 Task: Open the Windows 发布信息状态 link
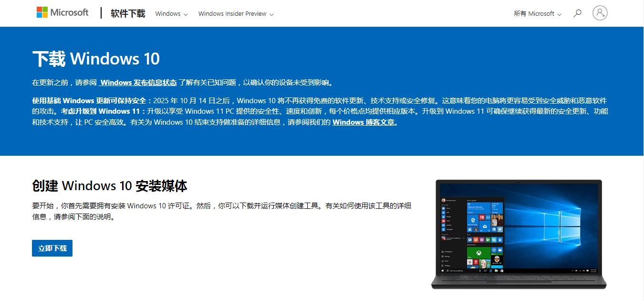click(138, 83)
